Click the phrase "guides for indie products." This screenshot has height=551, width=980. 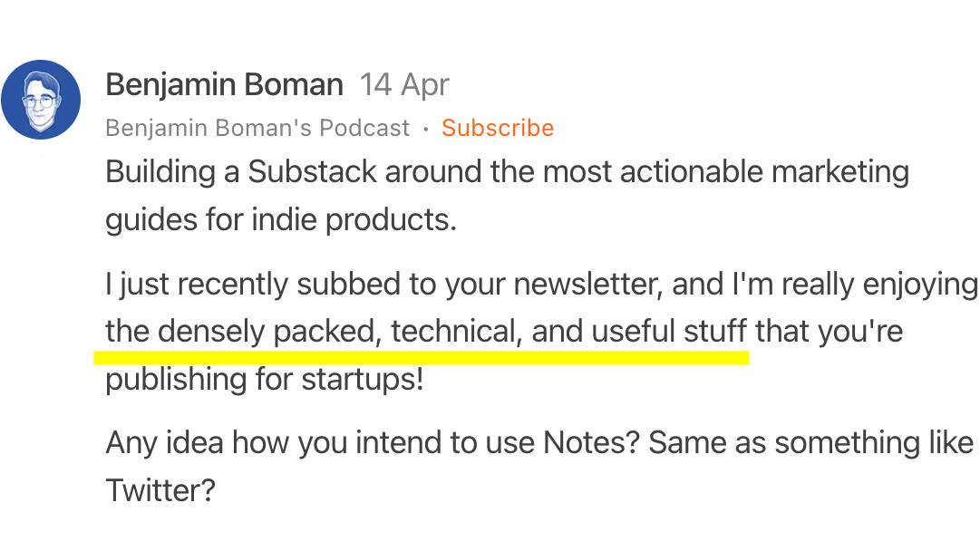coord(281,219)
